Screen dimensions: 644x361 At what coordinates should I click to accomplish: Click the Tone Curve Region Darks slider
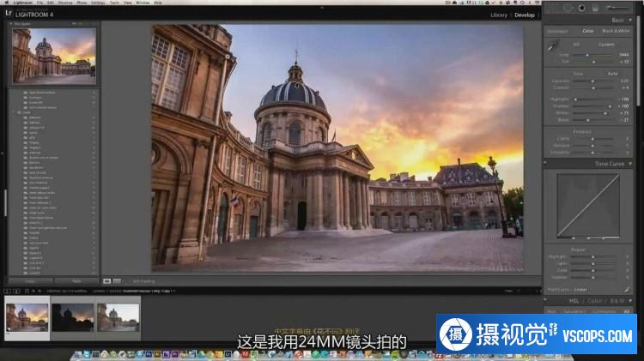coord(592,270)
